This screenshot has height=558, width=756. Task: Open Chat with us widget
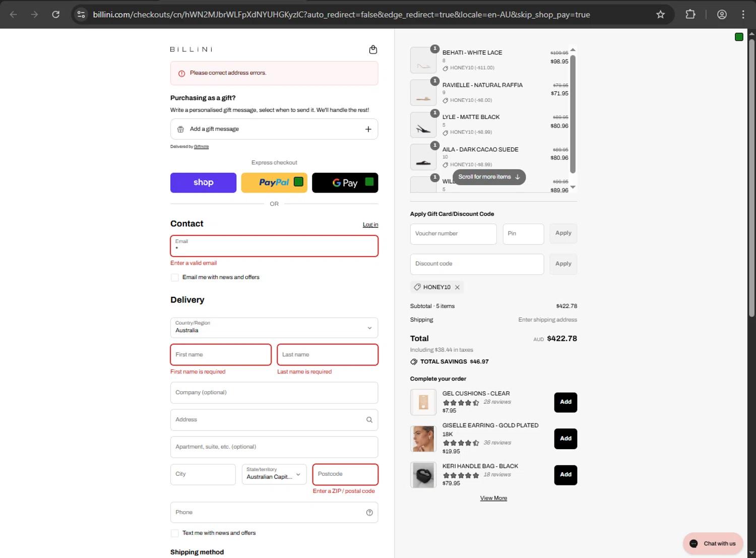(x=713, y=543)
